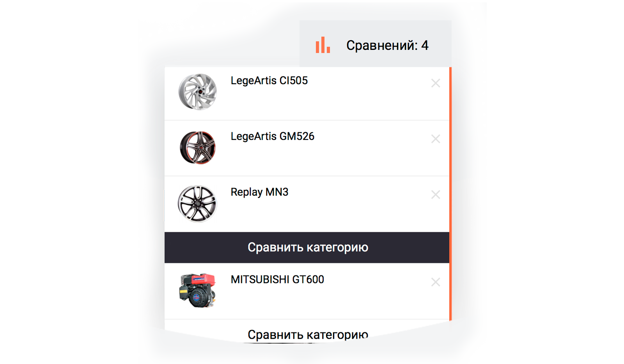Open the LegeArtis GM526 product name
Screen dimensions: 624x364
[272, 136]
